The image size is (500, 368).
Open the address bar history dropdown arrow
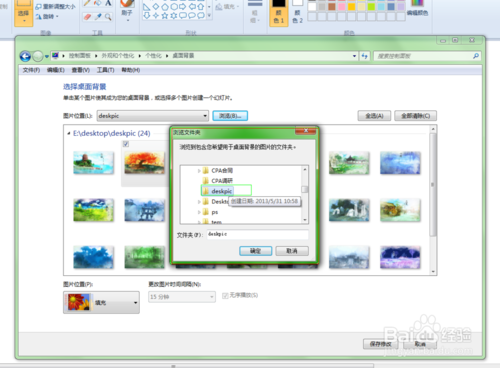click(354, 56)
